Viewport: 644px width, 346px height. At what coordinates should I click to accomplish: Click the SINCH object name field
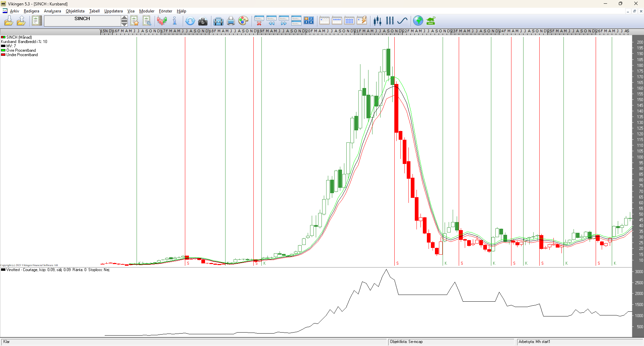tap(82, 21)
